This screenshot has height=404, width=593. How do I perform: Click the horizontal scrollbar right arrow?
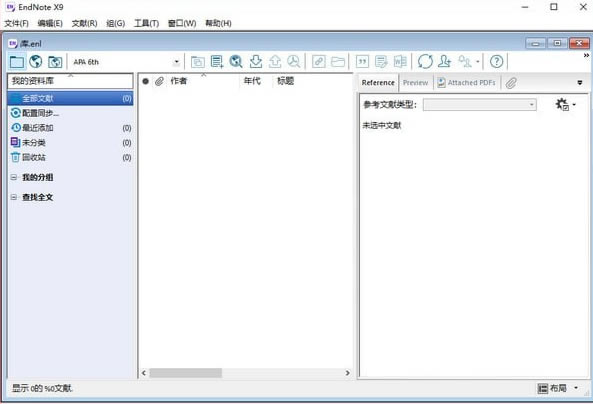coord(348,373)
